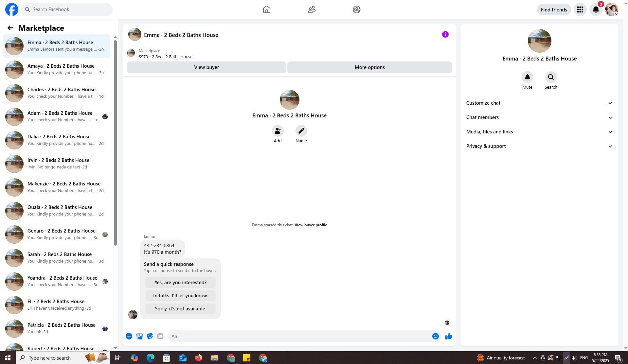628x364 pixels.
Task: Open the Groups icon in top navigation
Action: coord(357,9)
